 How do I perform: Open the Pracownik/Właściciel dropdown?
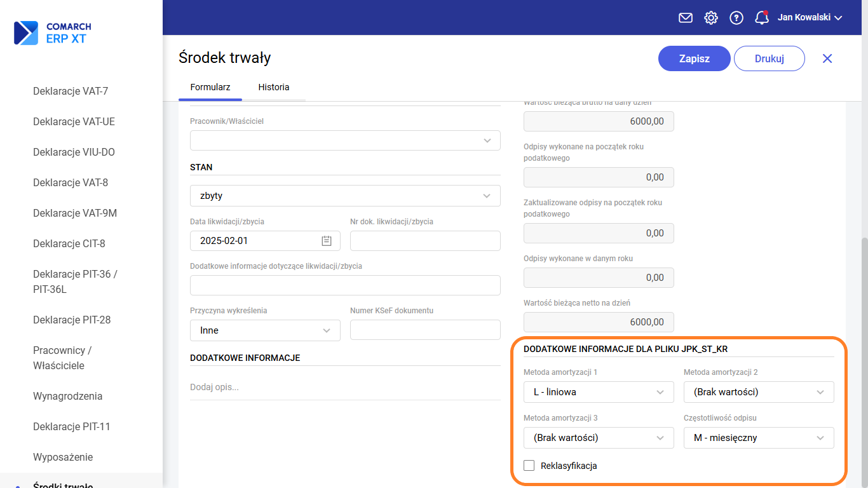(345, 140)
